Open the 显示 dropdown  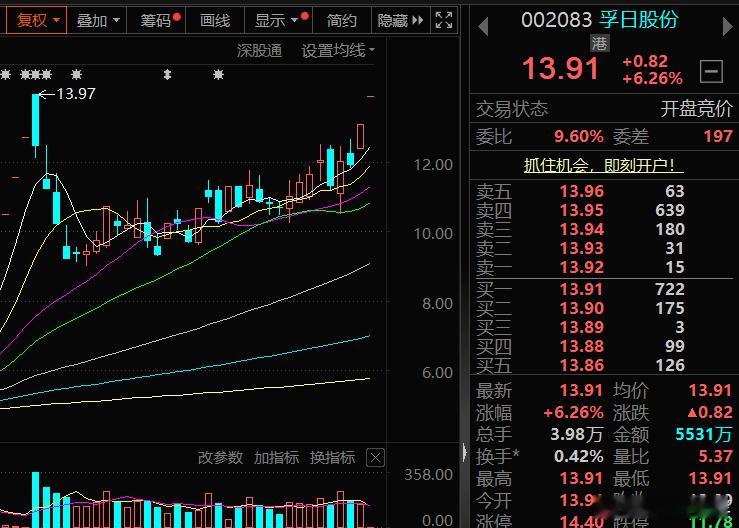278,20
